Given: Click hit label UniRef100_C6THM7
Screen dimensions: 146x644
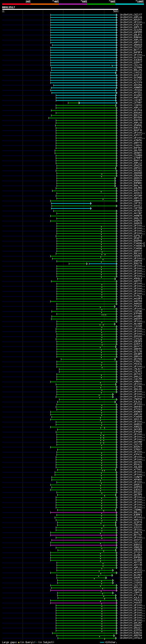Looking at the screenshot, I should tap(131, 103).
